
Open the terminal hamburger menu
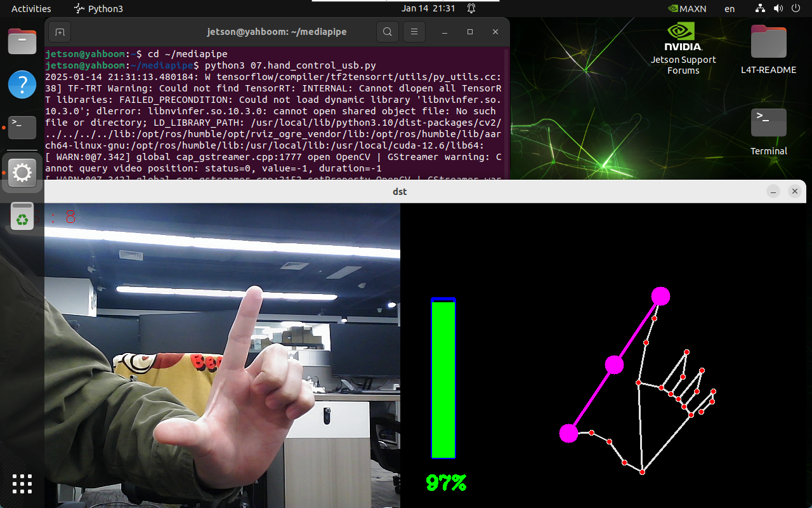click(414, 32)
